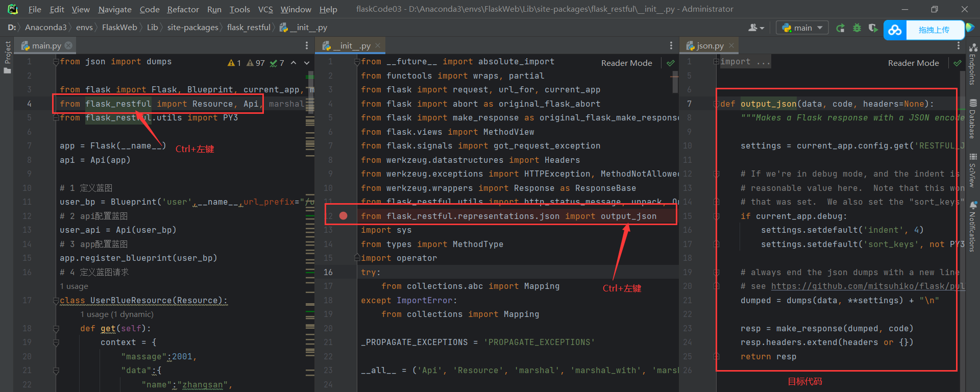Collapse the get method fold in main.py
980x392 pixels.
56,329
